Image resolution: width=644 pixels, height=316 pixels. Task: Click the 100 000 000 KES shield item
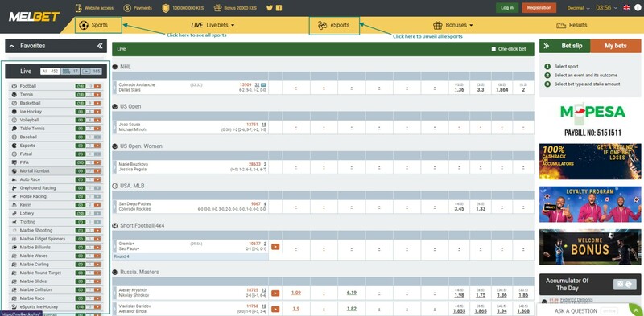[x=184, y=8]
